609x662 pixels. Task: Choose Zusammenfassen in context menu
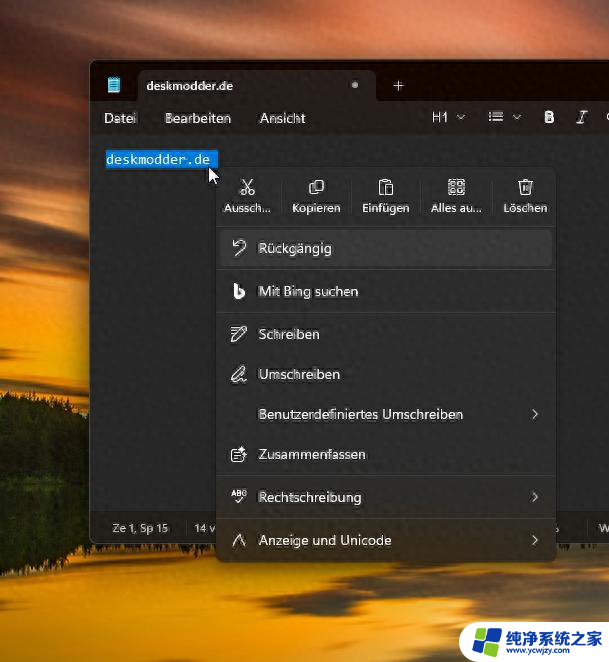coord(386,455)
